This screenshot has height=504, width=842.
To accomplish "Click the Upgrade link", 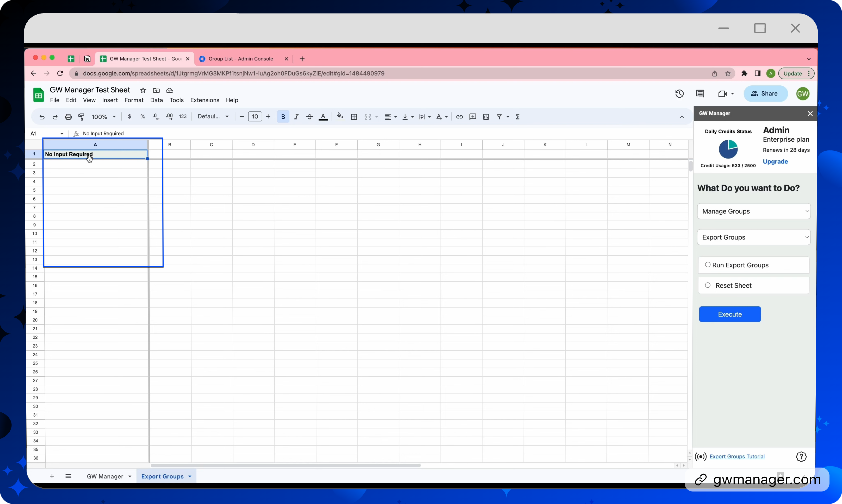I will (x=775, y=161).
